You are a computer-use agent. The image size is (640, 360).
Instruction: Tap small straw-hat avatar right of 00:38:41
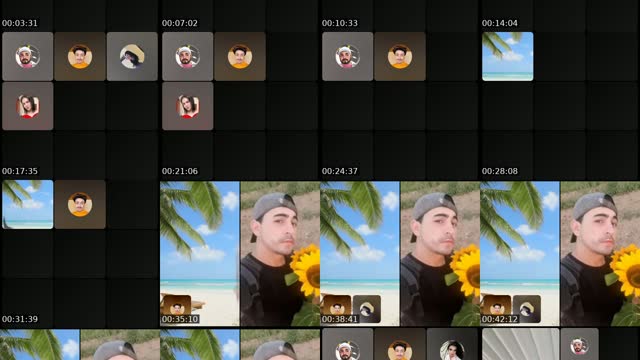coord(367,309)
